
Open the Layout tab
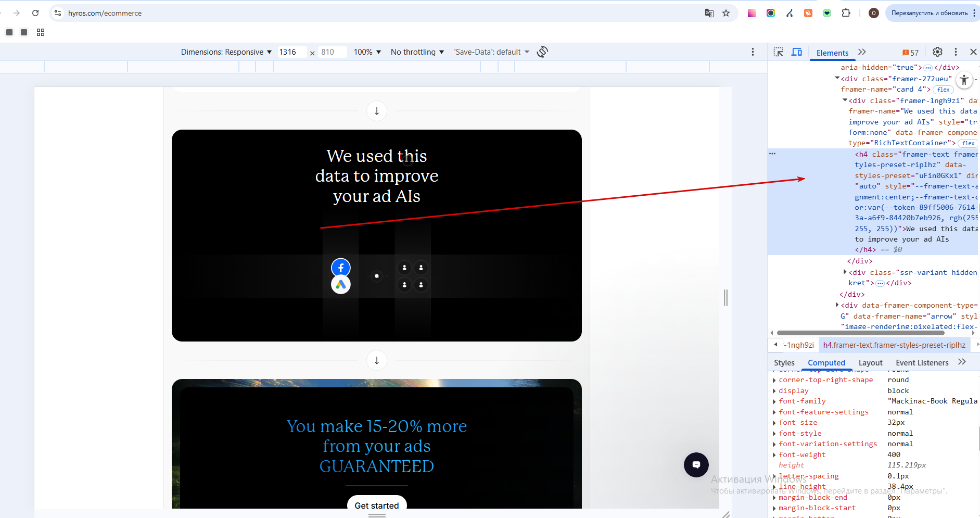(x=871, y=363)
